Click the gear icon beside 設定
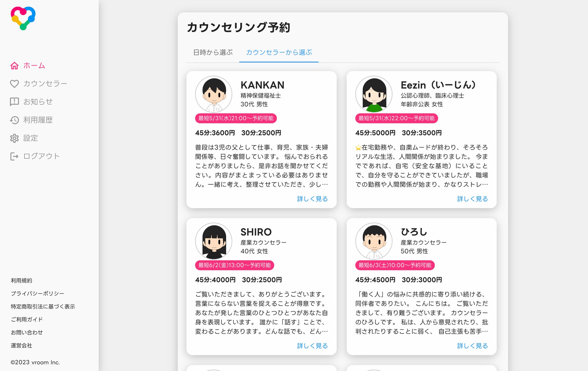 tap(14, 138)
